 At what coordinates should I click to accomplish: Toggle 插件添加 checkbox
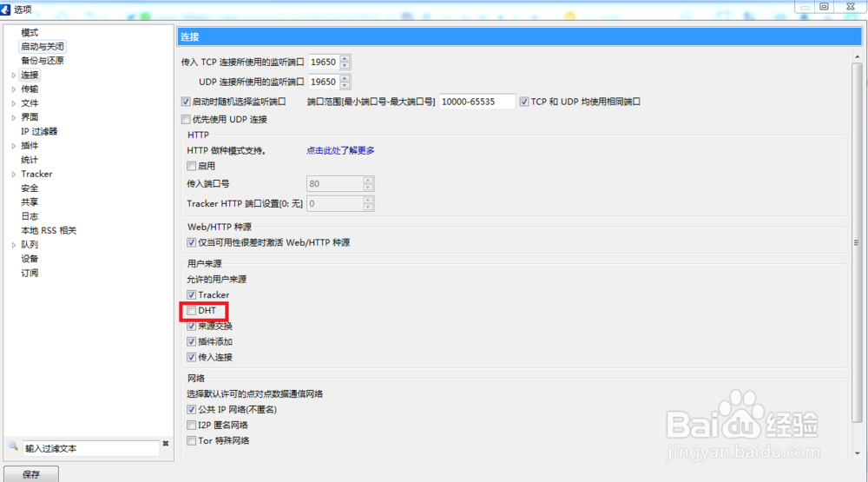192,342
